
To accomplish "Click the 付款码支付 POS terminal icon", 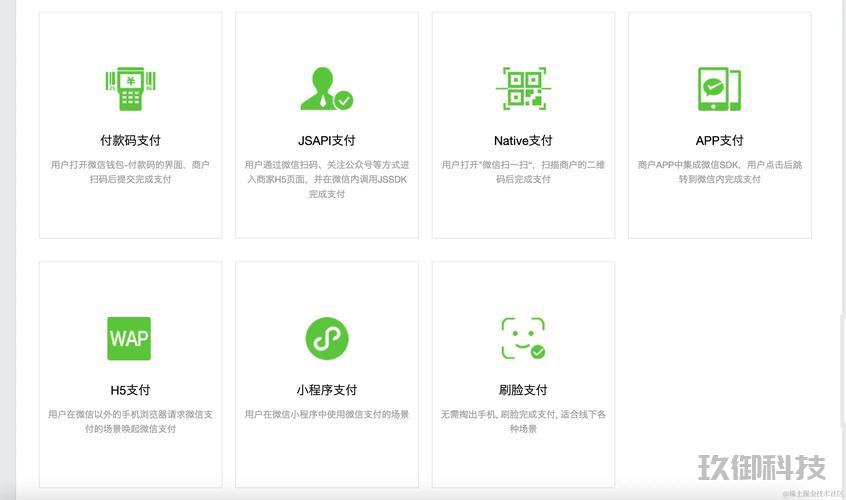I will point(130,89).
